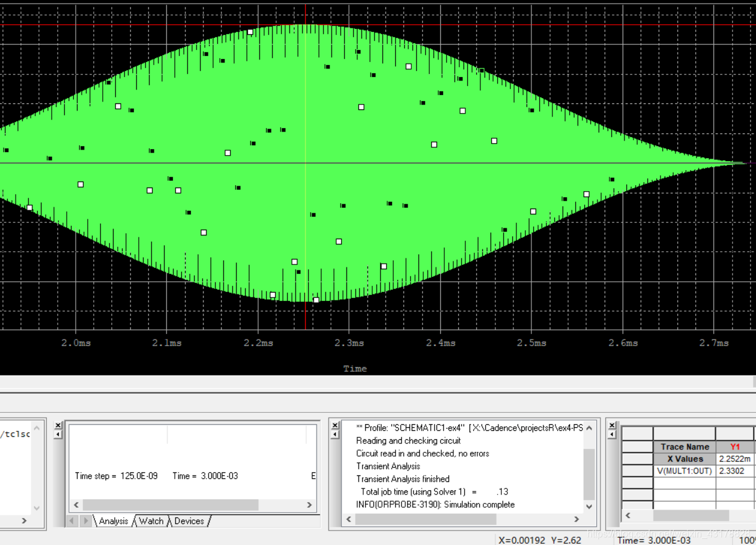
Task: Select the Trace Name column header
Action: point(685,446)
